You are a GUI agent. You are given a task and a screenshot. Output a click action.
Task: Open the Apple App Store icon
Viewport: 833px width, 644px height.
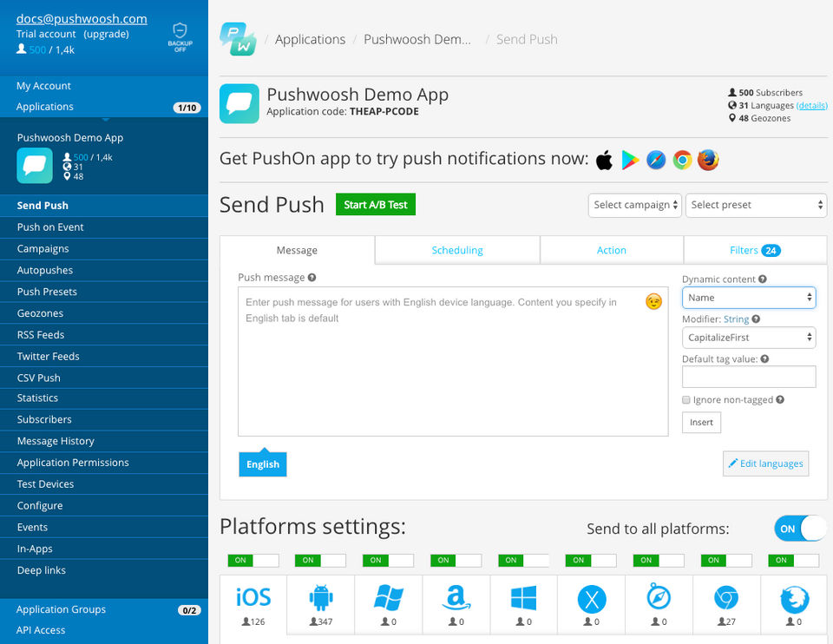coord(604,160)
